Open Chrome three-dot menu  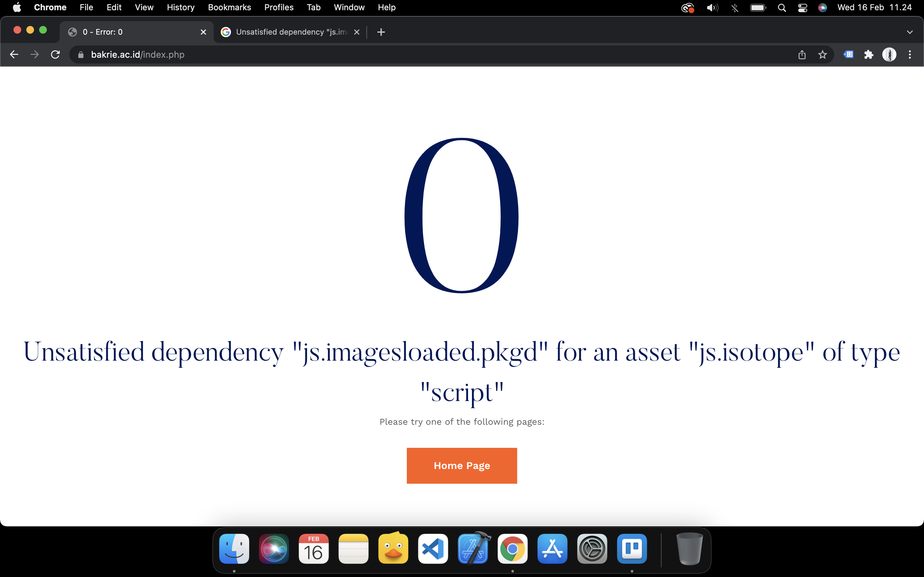[x=910, y=54]
